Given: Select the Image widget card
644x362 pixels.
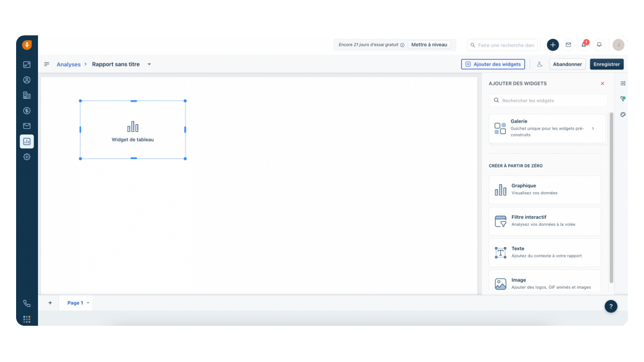Looking at the screenshot, I should (x=545, y=282).
